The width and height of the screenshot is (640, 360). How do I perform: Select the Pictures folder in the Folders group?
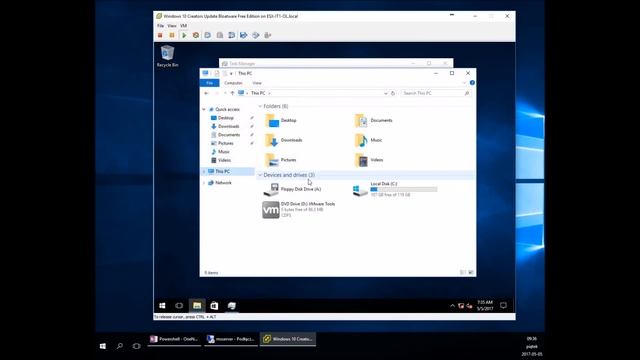[281, 160]
